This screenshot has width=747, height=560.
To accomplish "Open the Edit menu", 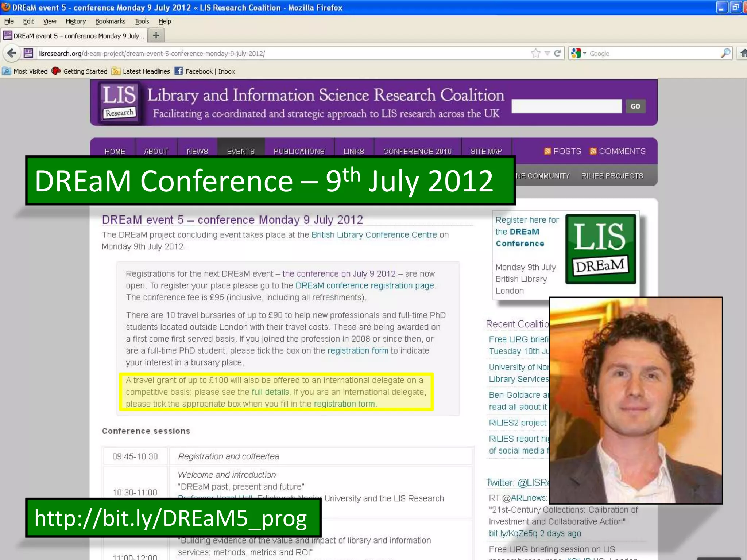I will point(28,21).
